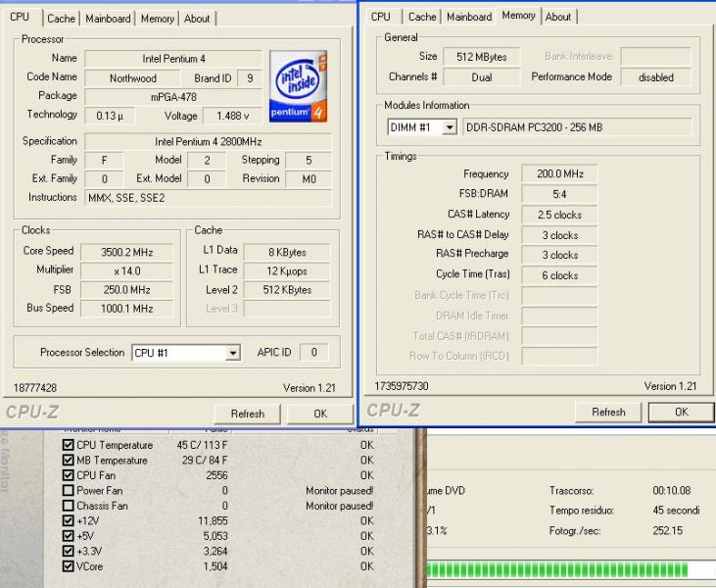Click the Level 2 512 KBytes cache value

(287, 290)
